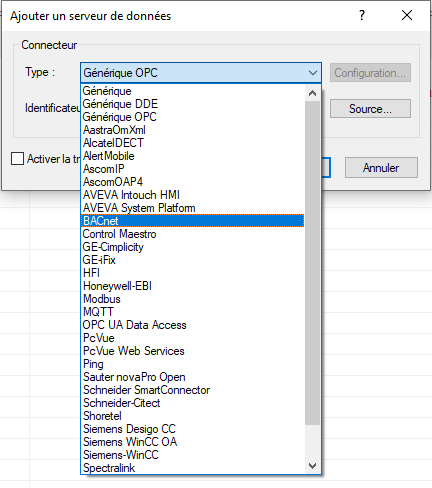Pick GE-iFix connector type
Image resolution: width=432 pixels, height=488 pixels.
(x=193, y=260)
